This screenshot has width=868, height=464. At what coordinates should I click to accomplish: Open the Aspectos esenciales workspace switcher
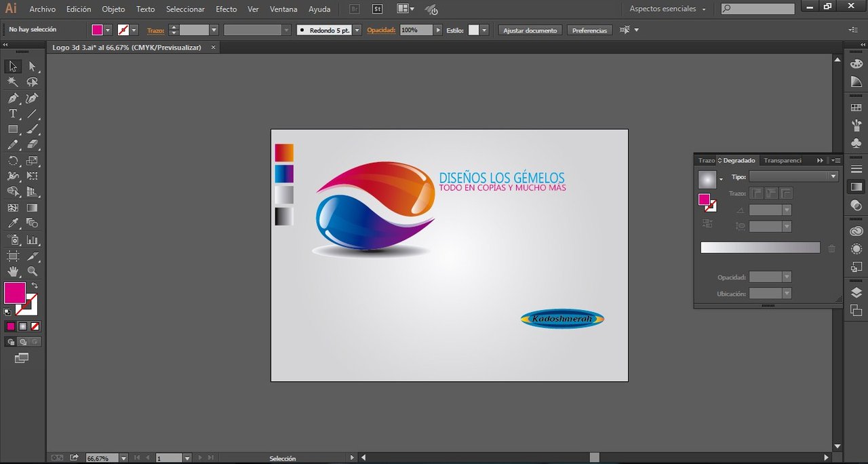pos(667,9)
